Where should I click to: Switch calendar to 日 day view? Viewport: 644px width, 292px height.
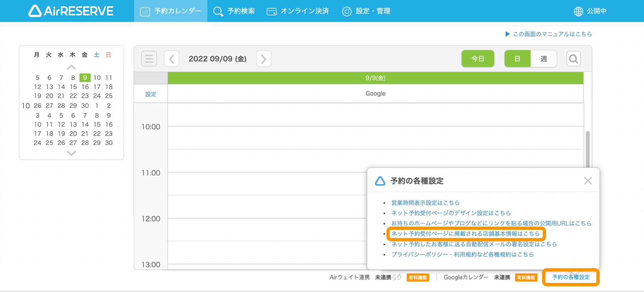[x=517, y=59]
